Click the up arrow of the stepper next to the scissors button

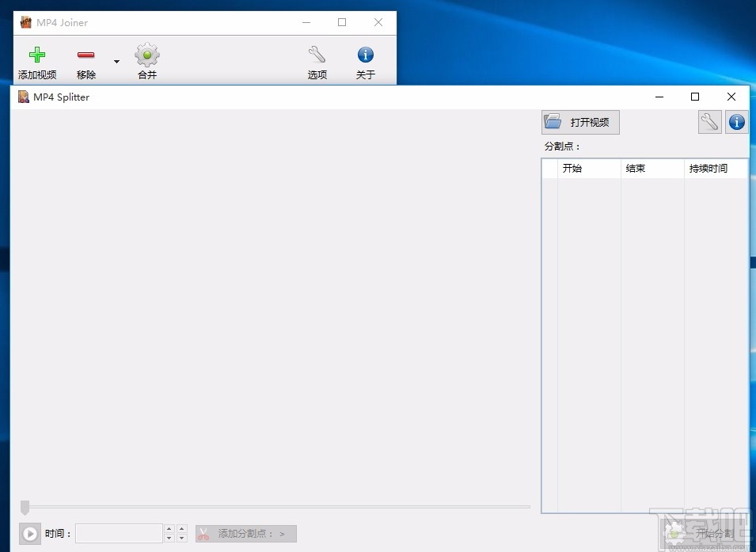point(182,529)
